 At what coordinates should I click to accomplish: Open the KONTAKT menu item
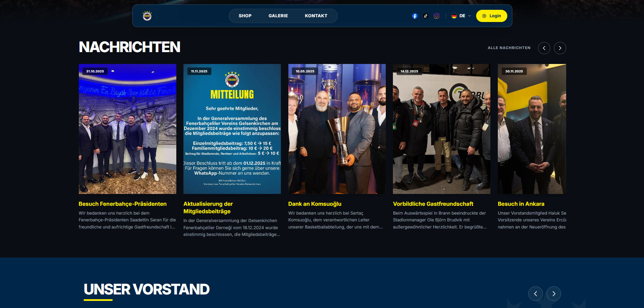[316, 16]
